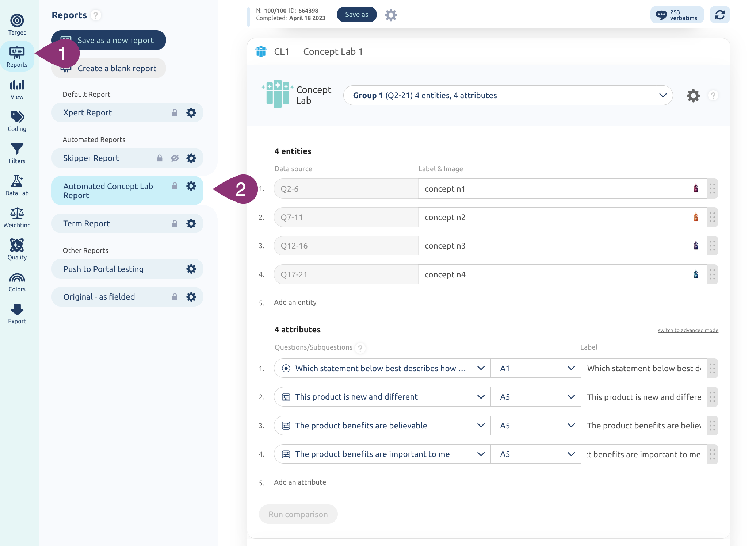Open the Colors rainbow icon
The width and height of the screenshot is (756, 546).
point(17,278)
